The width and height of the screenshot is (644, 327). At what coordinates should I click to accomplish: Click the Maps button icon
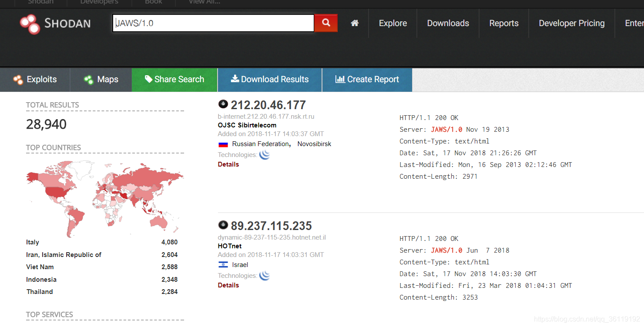click(x=89, y=80)
